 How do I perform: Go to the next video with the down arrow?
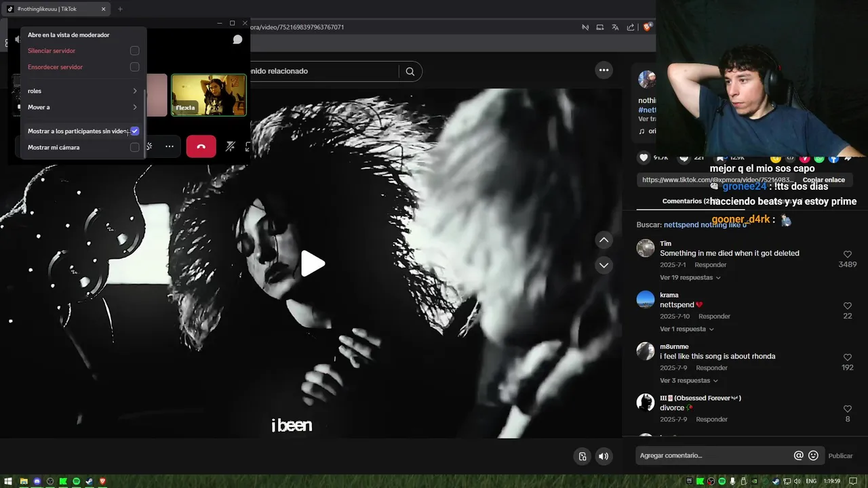[x=604, y=265]
